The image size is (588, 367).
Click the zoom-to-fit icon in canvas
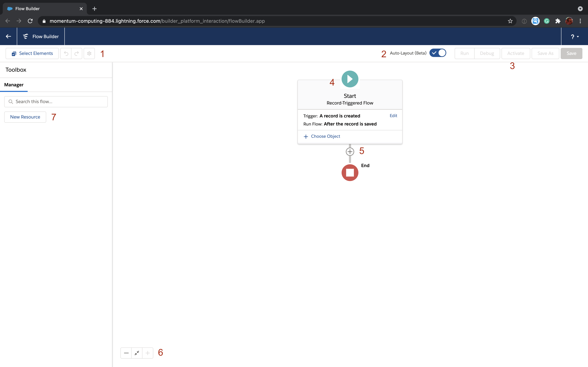click(137, 353)
